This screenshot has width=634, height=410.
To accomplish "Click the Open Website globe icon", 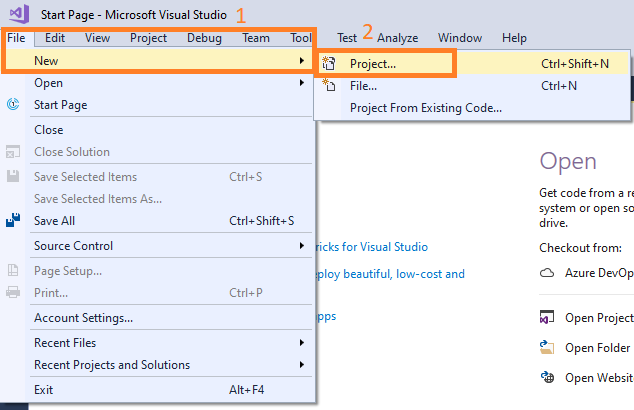I will (547, 377).
